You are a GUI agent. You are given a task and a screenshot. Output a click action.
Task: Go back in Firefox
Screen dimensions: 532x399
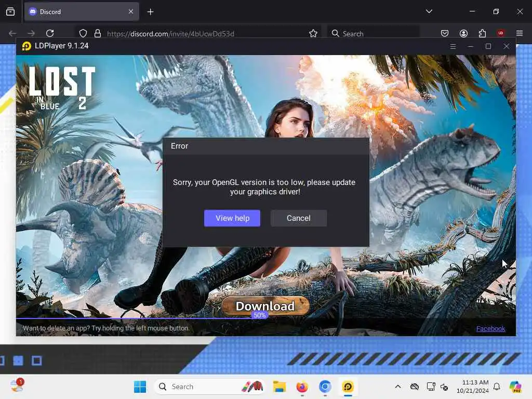click(12, 33)
